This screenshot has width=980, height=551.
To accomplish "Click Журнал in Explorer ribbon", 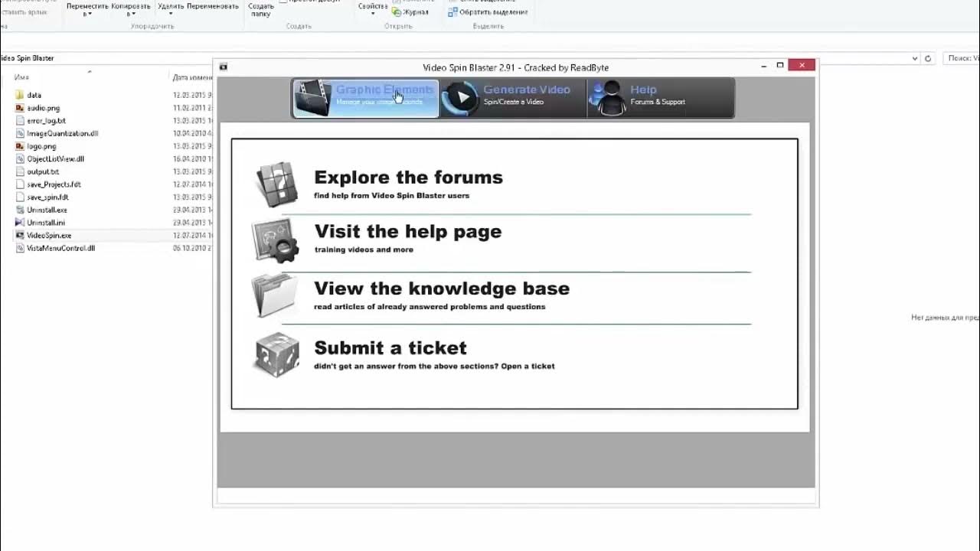I will (410, 12).
